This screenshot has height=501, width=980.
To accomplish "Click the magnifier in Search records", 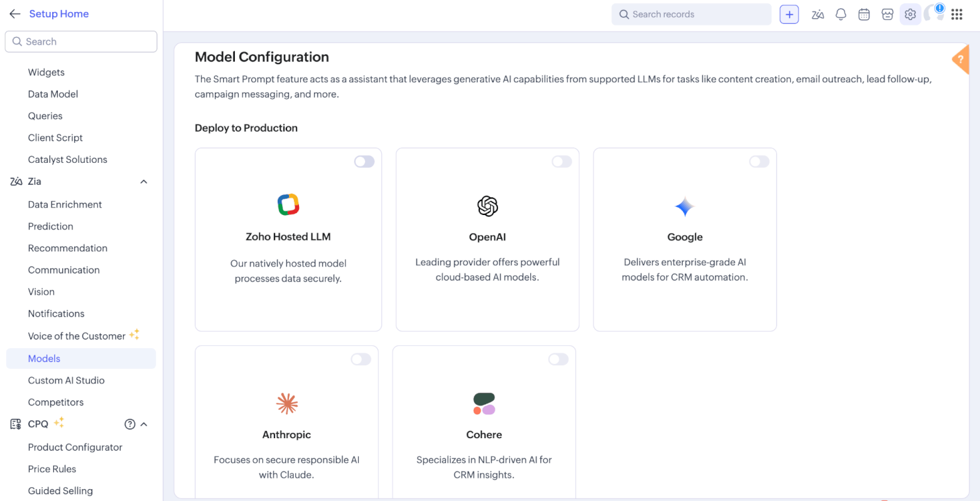I will (x=624, y=14).
